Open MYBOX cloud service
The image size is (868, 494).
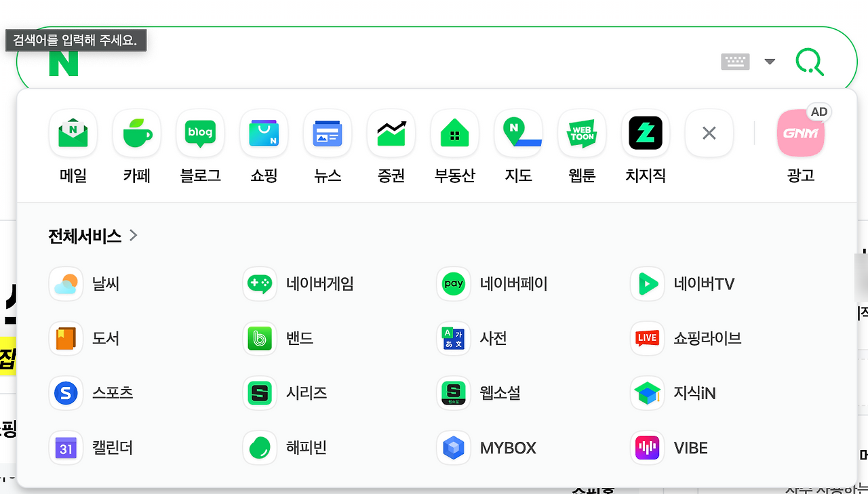(x=487, y=448)
